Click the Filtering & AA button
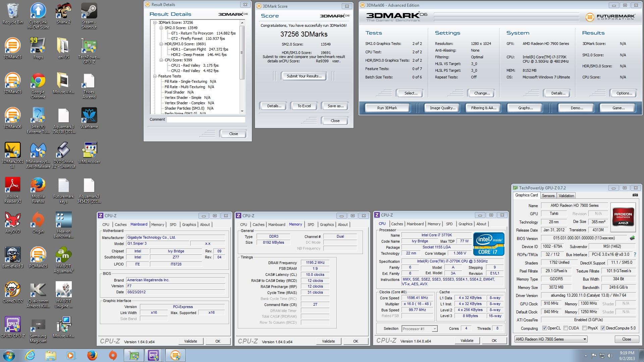Image resolution: width=644 pixels, height=362 pixels. tap(483, 108)
